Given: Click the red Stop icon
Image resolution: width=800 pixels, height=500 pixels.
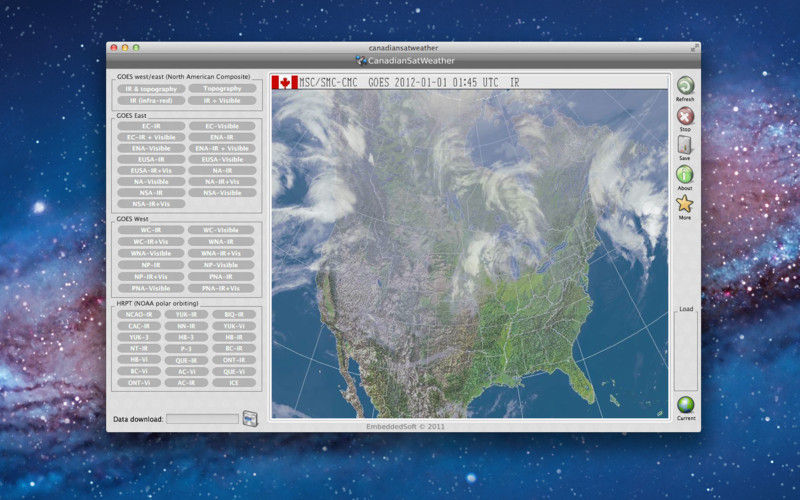Looking at the screenshot, I should tap(685, 116).
